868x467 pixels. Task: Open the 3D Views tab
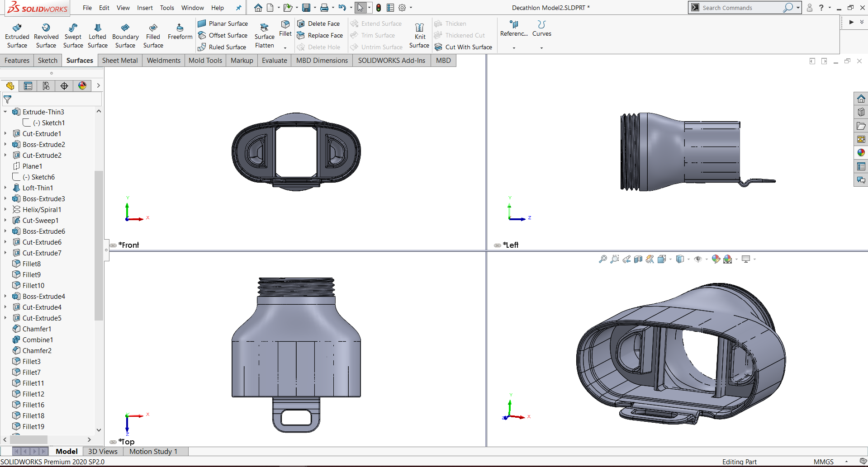pyautogui.click(x=103, y=451)
